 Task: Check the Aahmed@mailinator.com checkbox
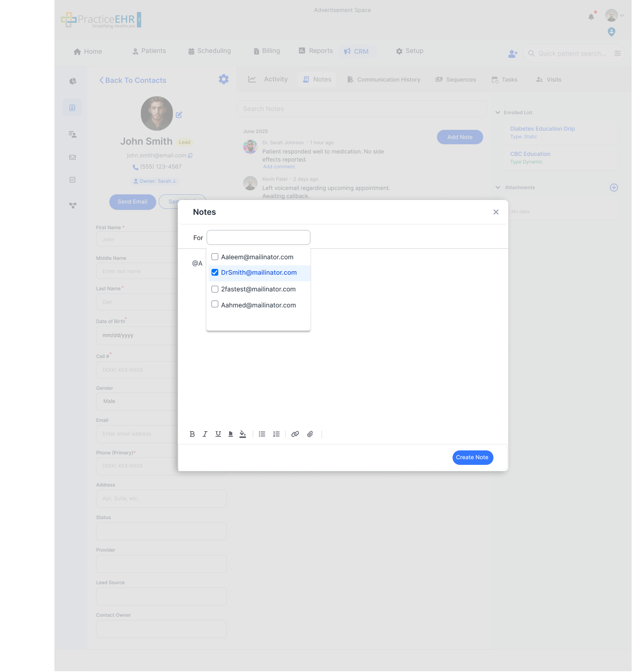(x=215, y=304)
